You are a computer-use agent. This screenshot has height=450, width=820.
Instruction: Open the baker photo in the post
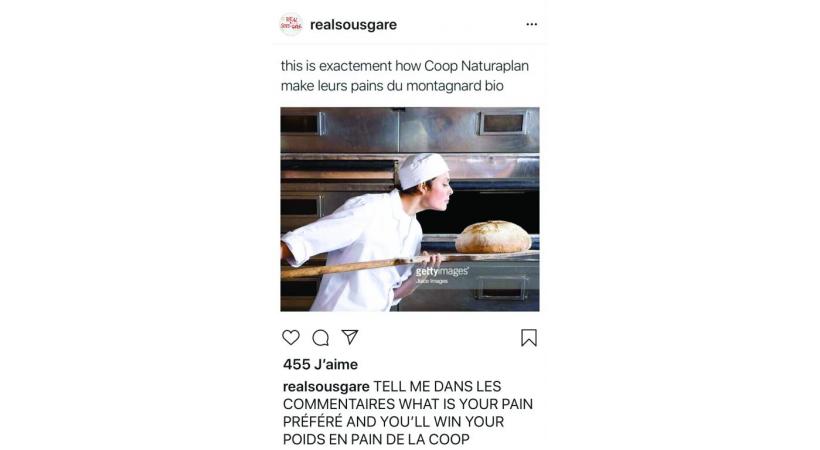click(410, 209)
